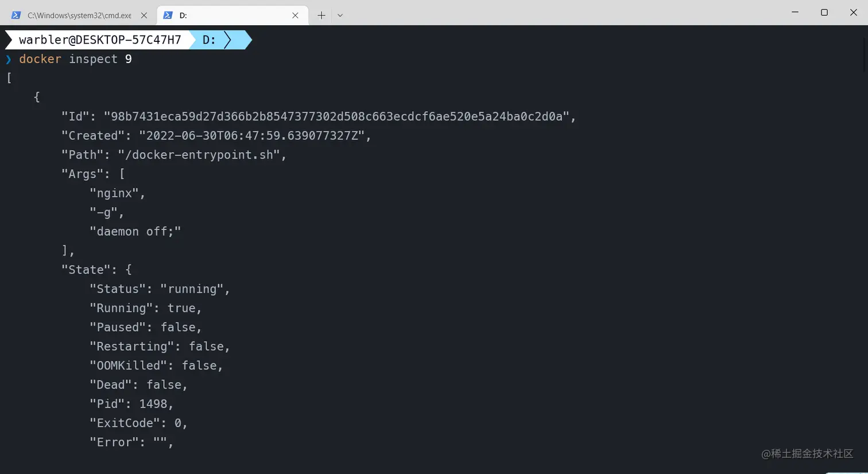
Task: Click the "-g" argument
Action: (107, 212)
